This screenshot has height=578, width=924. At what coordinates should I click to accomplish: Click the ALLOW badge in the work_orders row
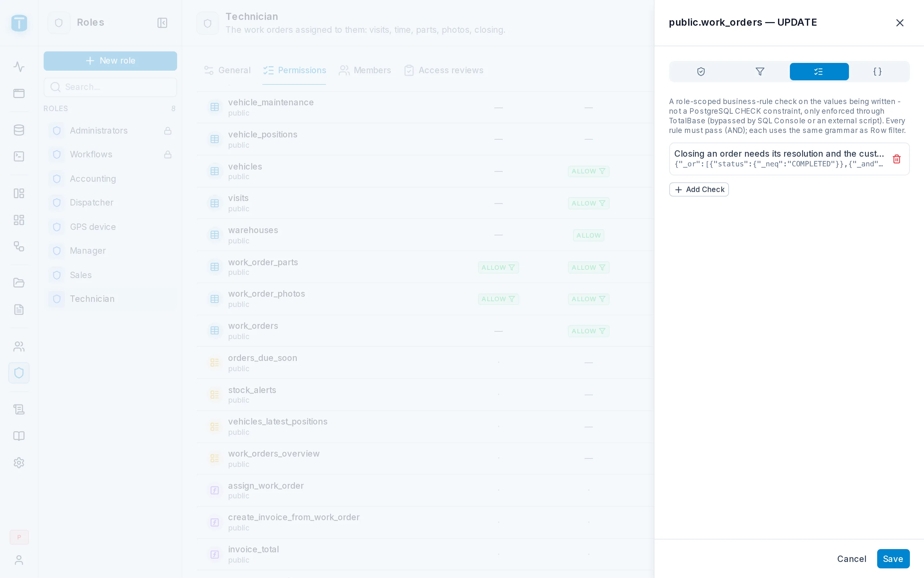(x=588, y=331)
